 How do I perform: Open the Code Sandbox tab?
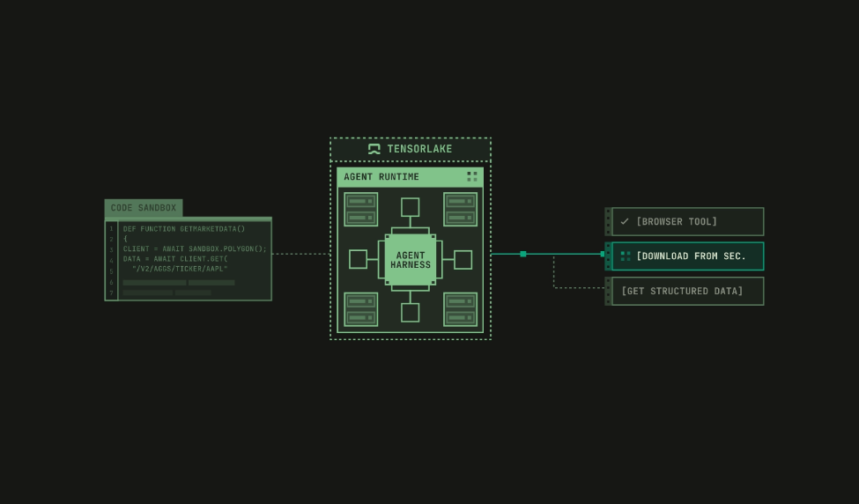coord(144,208)
